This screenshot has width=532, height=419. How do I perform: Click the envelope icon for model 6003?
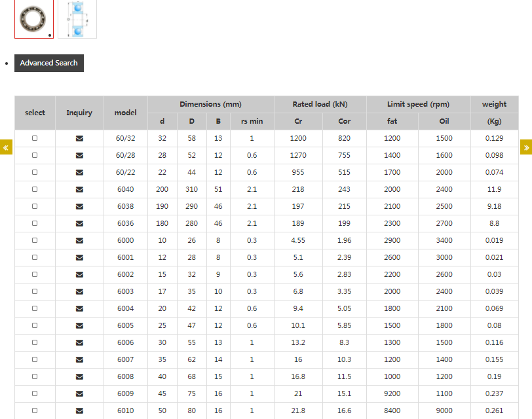pos(79,291)
